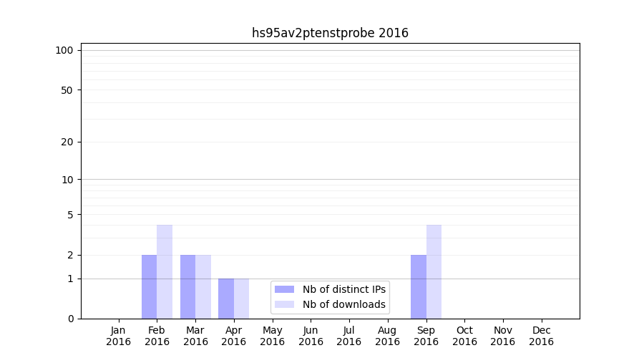This screenshot has width=644, height=358.
Task: Select the 'Nb of downloads' legend label
Action: (343, 304)
